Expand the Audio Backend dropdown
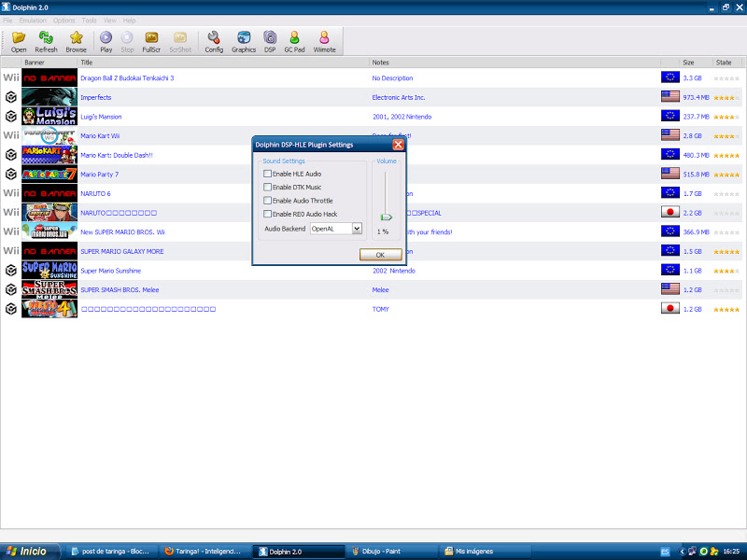Image resolution: width=747 pixels, height=560 pixels. click(357, 229)
